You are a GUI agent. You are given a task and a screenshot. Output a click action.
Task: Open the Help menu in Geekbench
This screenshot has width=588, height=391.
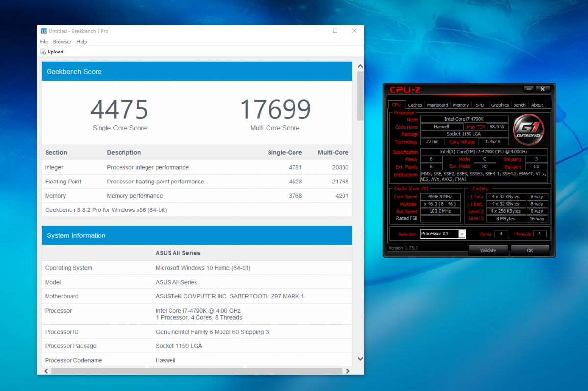(x=82, y=42)
